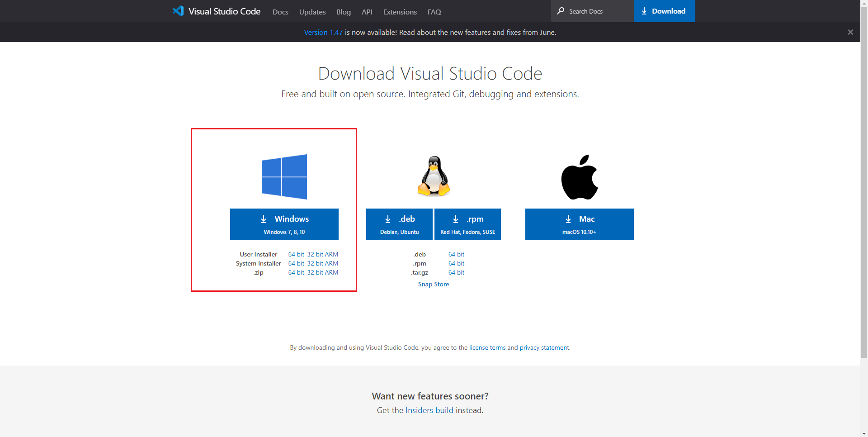The width and height of the screenshot is (868, 437).
Task: Download the .rpm package for Red Hat
Action: pyautogui.click(x=467, y=224)
